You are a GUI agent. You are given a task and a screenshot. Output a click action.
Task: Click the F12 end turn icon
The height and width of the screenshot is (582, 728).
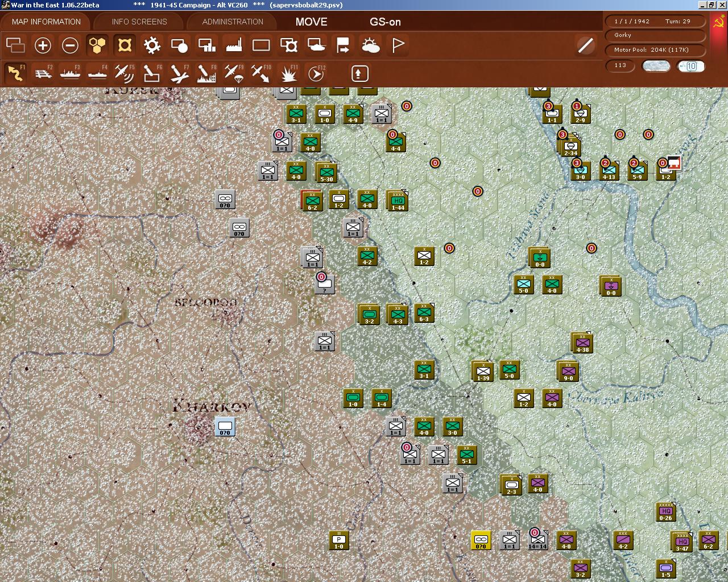pos(316,73)
